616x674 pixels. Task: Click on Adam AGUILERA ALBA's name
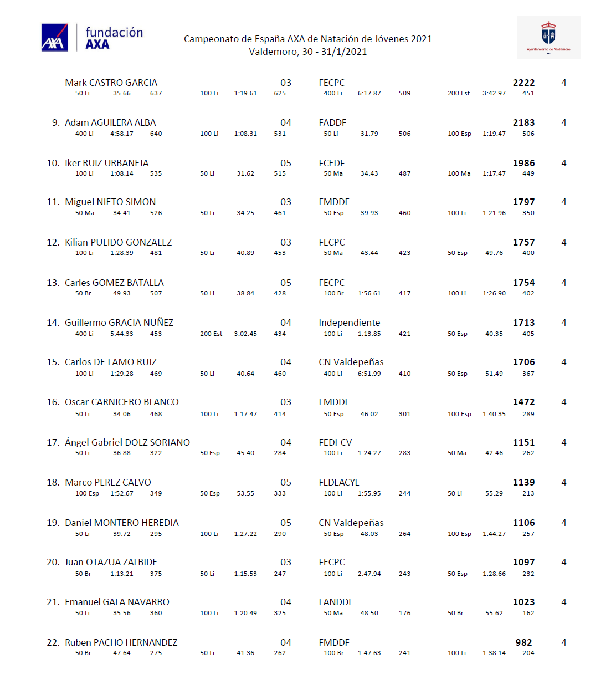(x=110, y=122)
